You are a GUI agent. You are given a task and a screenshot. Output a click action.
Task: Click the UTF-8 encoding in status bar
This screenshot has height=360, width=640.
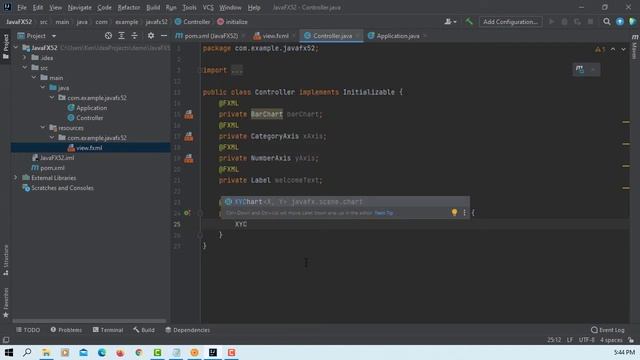pyautogui.click(x=587, y=340)
